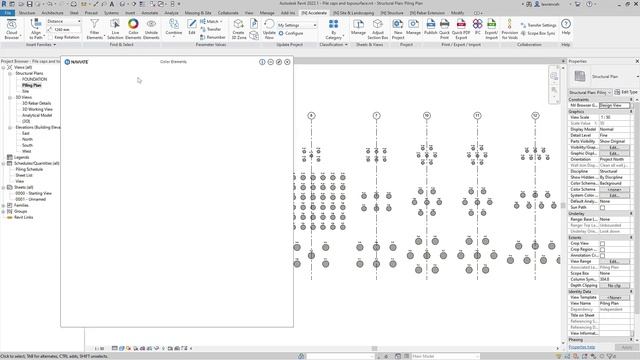Click the distance value input field
Screen dimensions: 640x360
66,29
